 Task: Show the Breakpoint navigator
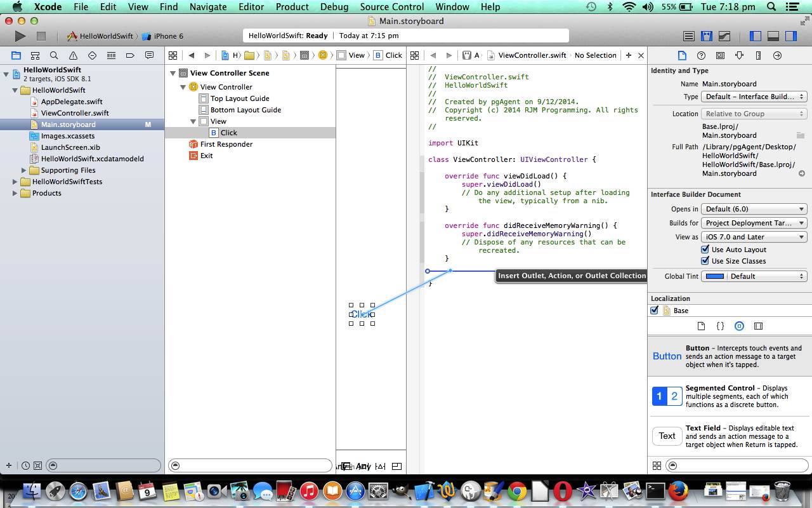coord(130,55)
